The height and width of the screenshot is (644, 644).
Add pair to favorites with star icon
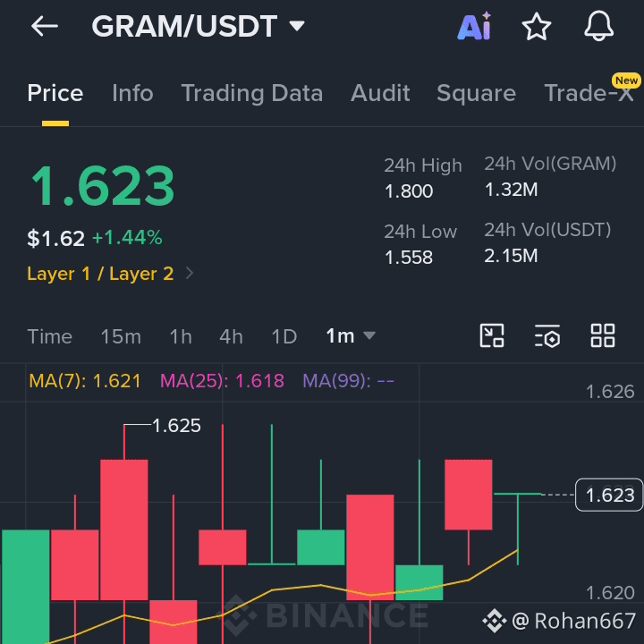tap(537, 27)
